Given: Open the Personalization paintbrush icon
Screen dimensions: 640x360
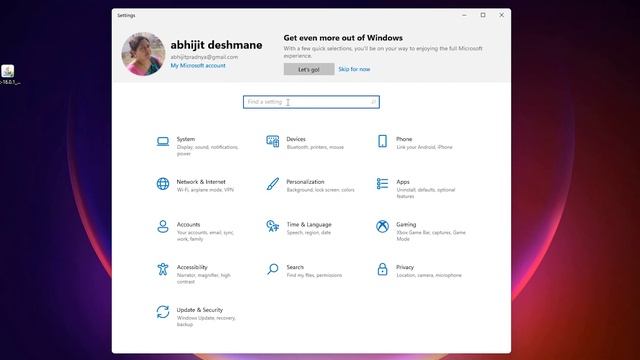Looking at the screenshot, I should pyautogui.click(x=273, y=184).
